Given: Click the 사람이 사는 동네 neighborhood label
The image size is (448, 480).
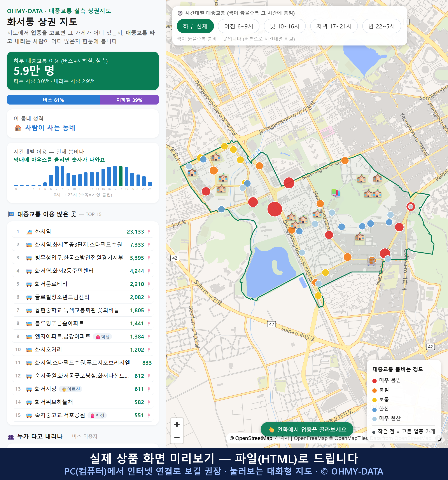Looking at the screenshot, I should [x=50, y=127].
